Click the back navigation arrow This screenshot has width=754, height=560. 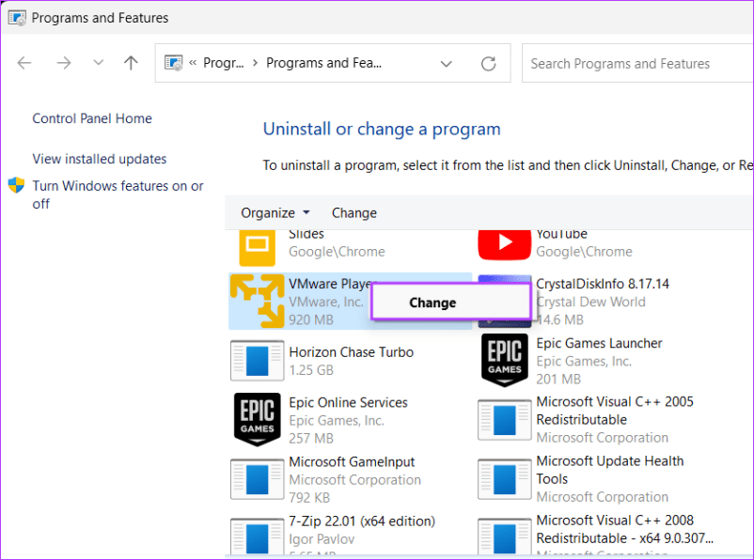(x=24, y=63)
